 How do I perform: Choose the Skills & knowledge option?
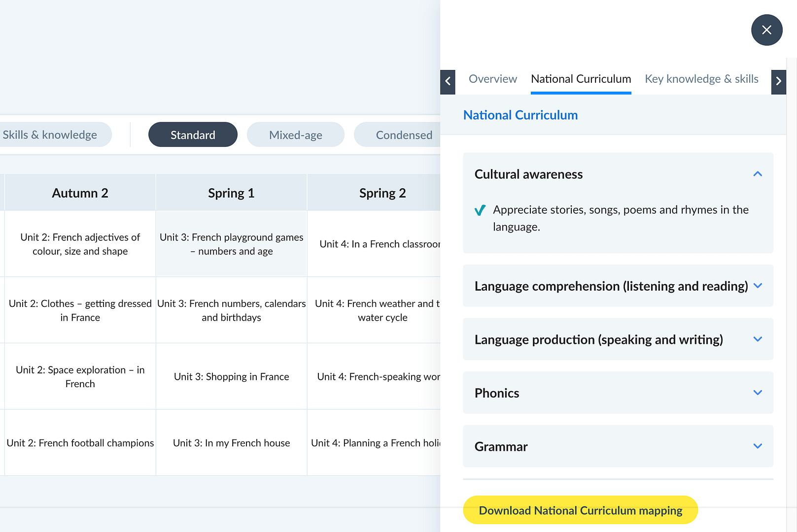pos(50,135)
